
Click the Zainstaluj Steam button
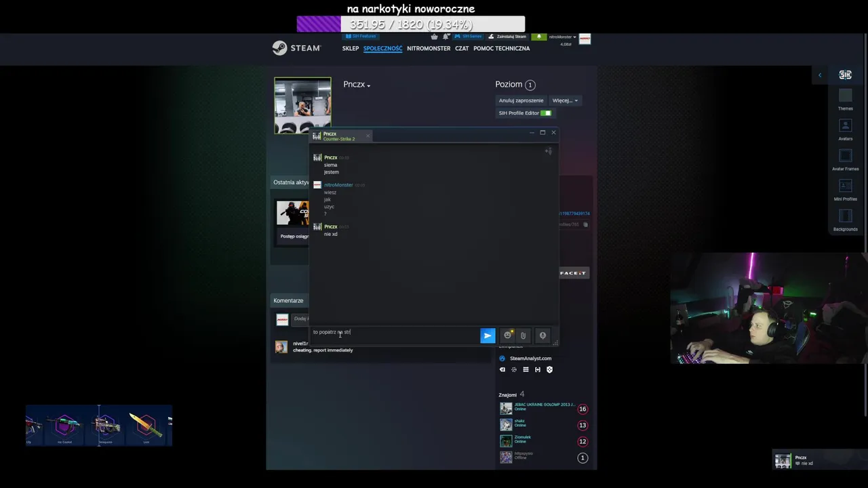click(507, 37)
